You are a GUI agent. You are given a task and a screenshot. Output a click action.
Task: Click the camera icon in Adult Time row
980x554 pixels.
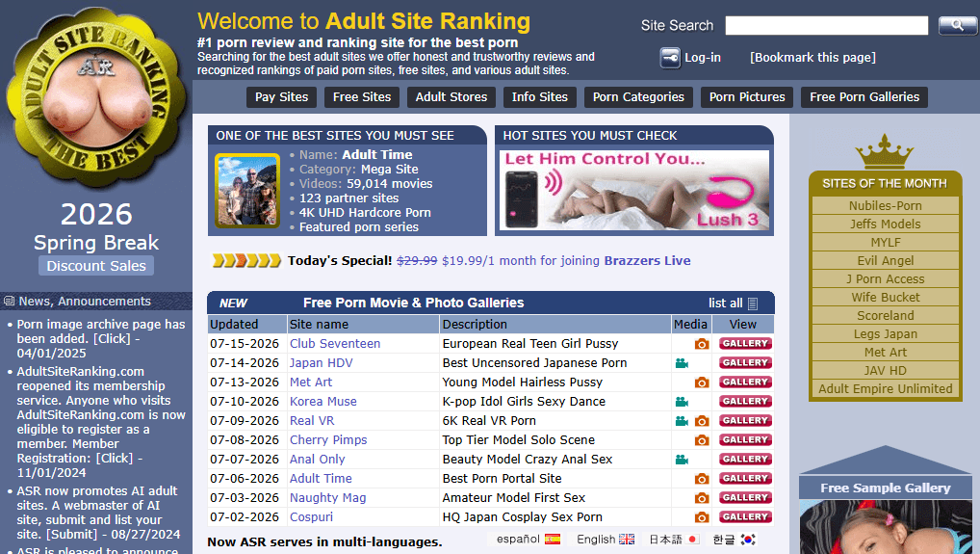(701, 479)
